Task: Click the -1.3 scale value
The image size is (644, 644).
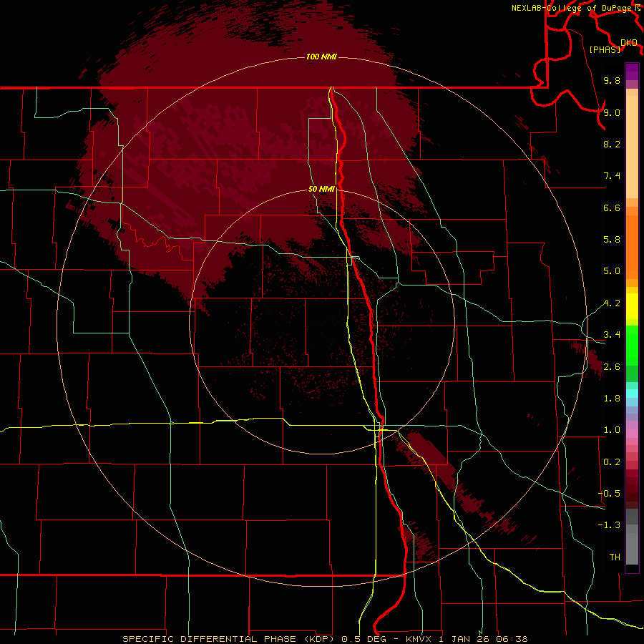Action: (609, 525)
